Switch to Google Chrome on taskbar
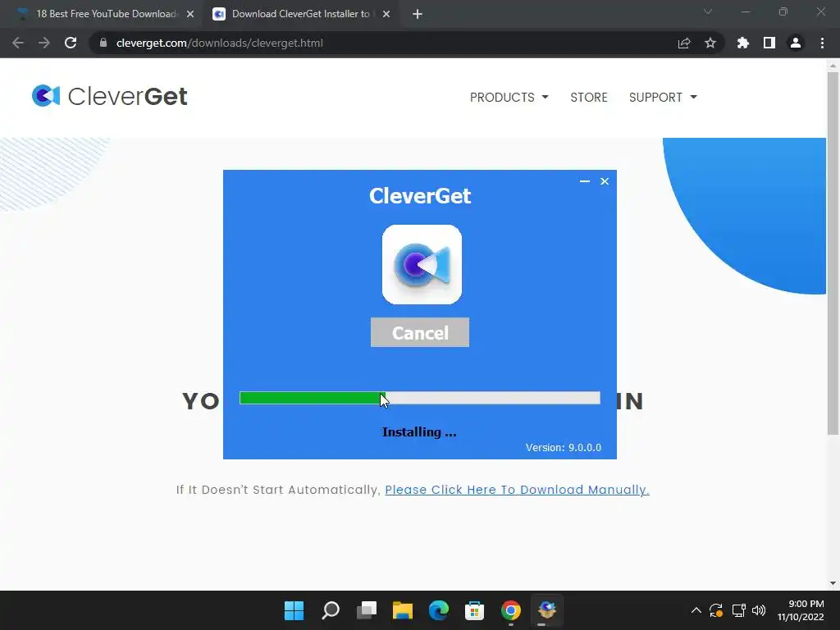The image size is (840, 630). tap(510, 610)
